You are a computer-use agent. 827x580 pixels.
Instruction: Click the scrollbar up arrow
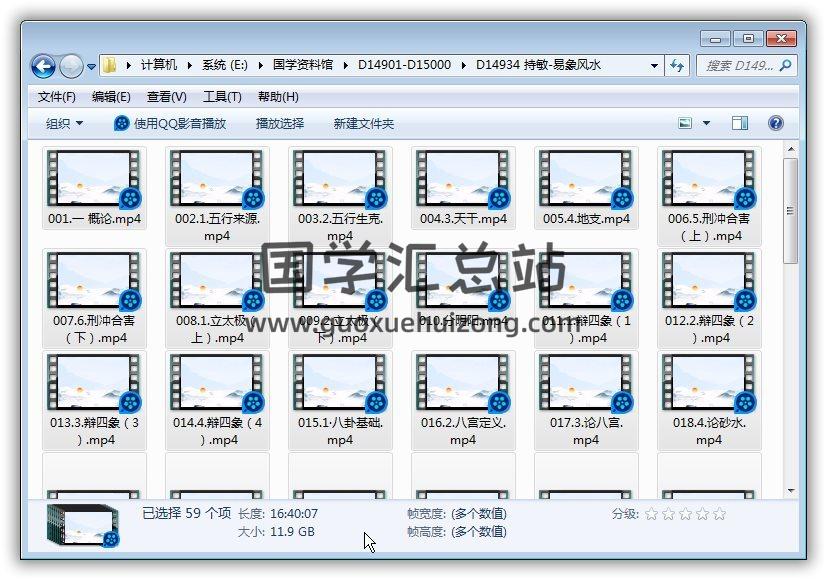pos(791,150)
